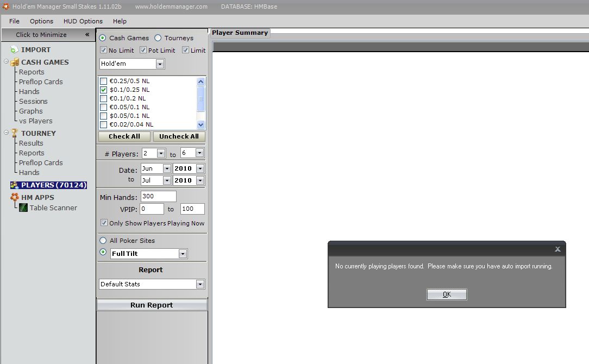The image size is (589, 364).
Task: Open the HUD Options menu
Action: [x=83, y=21]
